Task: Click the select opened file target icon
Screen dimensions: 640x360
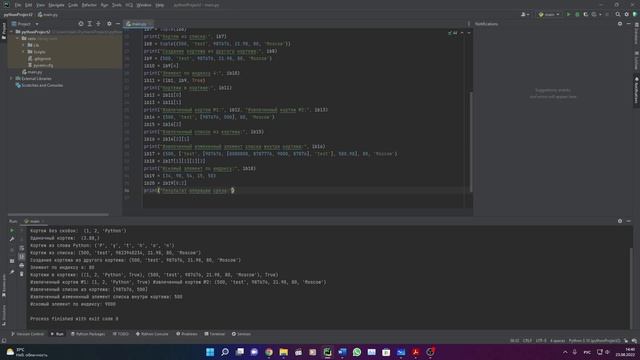Action: (x=81, y=24)
